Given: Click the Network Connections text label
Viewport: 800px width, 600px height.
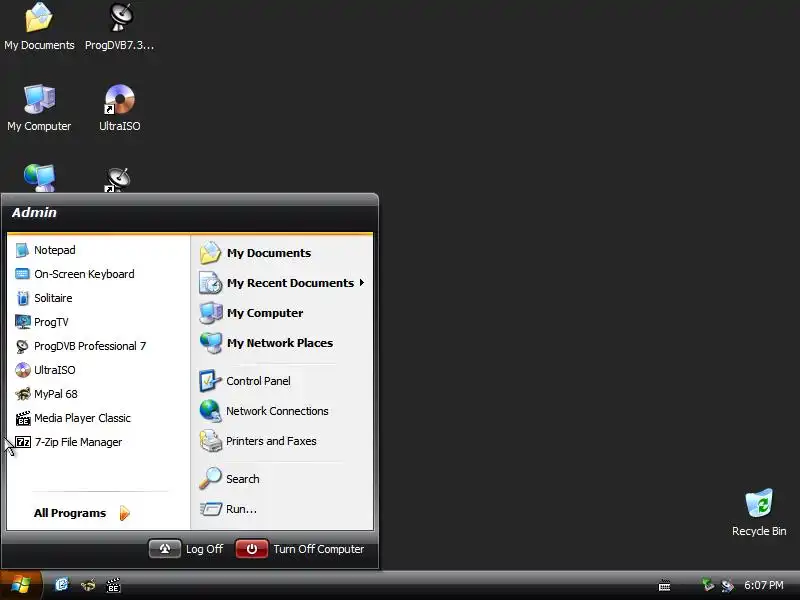Looking at the screenshot, I should [277, 411].
